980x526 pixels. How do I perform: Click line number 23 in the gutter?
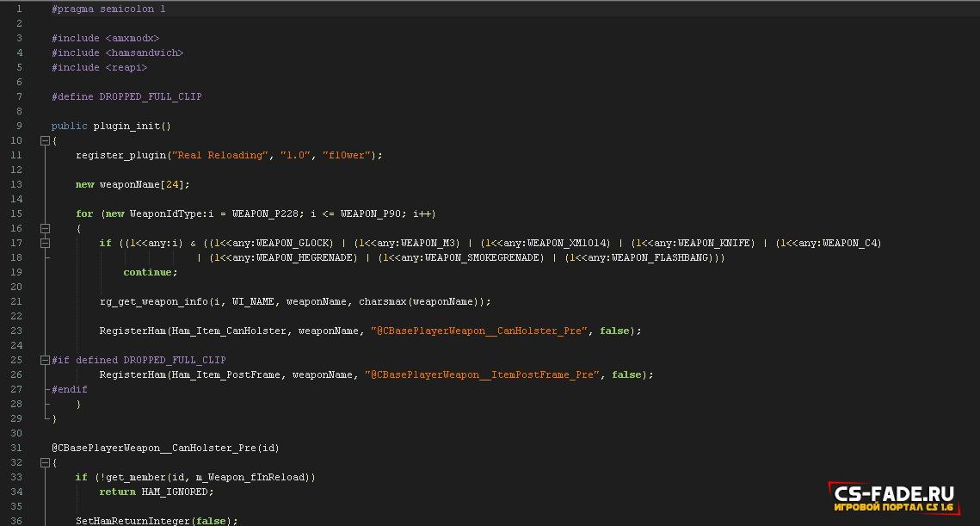pos(16,331)
